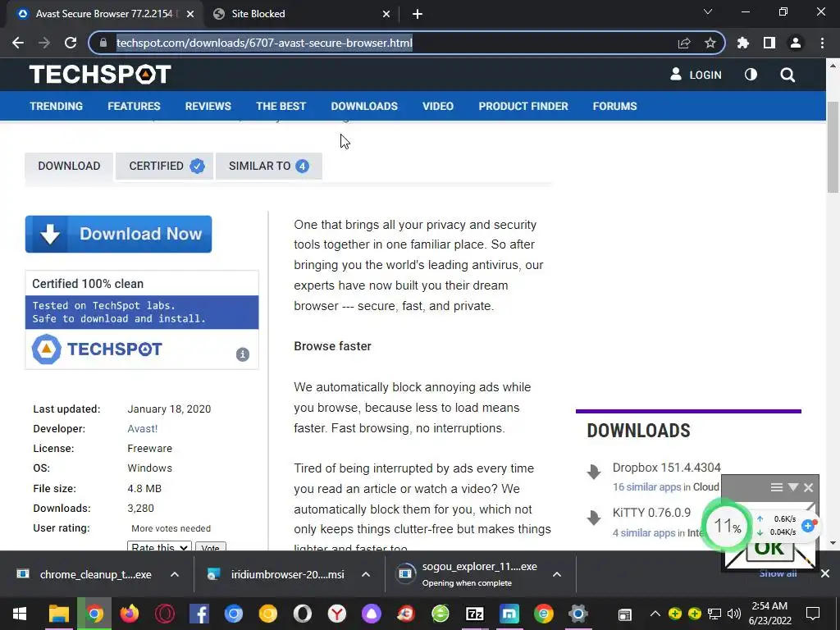The width and height of the screenshot is (840, 630).
Task: Switch to the DOWNLOAD tab
Action: [69, 166]
